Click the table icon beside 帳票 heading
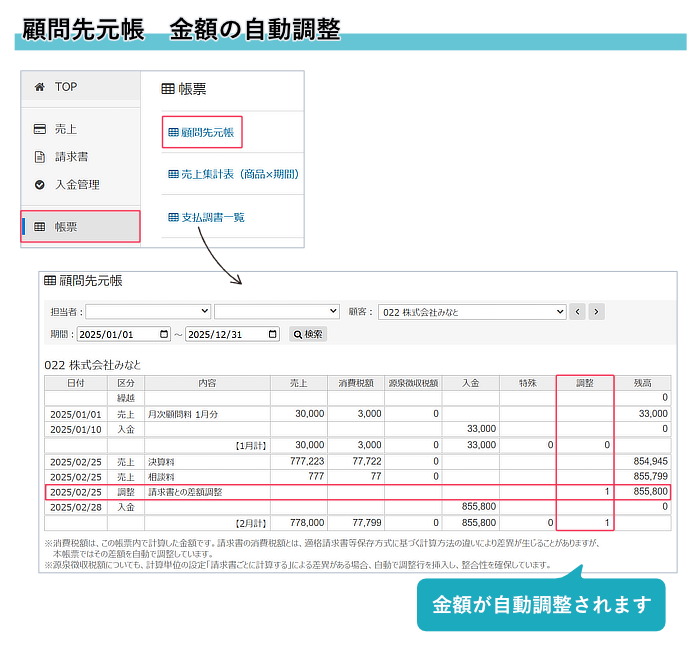Screen dimensions: 700x650 click(168, 89)
